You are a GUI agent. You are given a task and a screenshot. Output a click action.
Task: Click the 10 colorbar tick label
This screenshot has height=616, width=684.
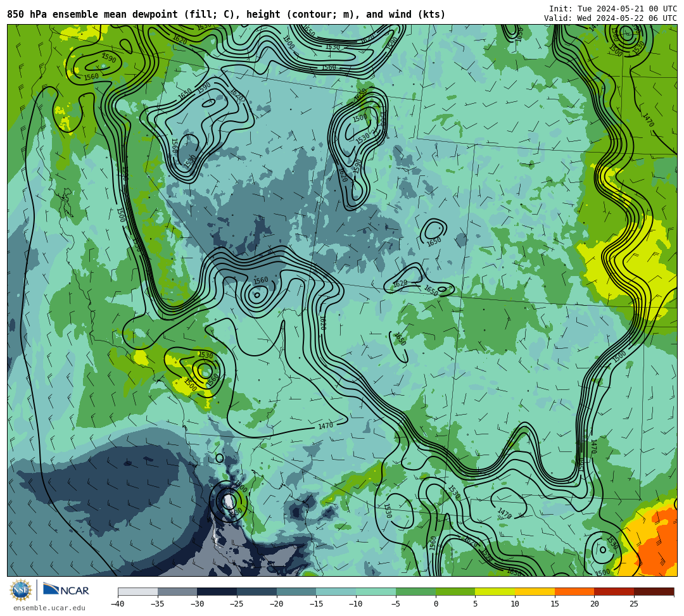click(x=515, y=604)
